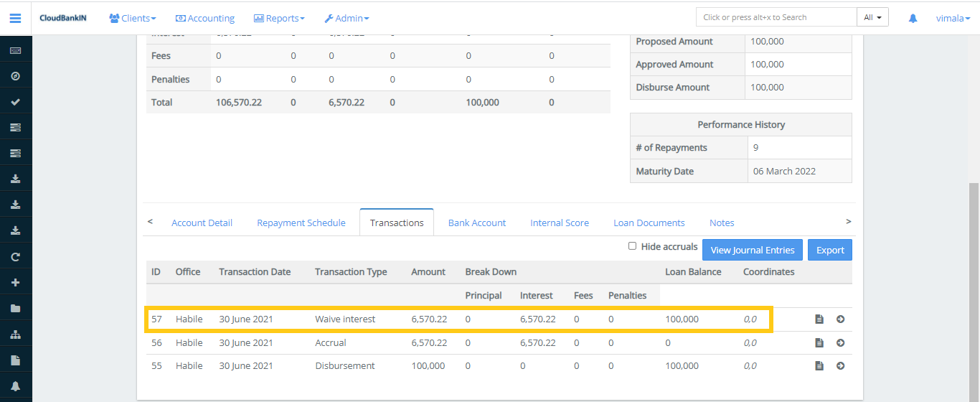This screenshot has width=980, height=402.
Task: Focus the search input field
Action: point(776,17)
